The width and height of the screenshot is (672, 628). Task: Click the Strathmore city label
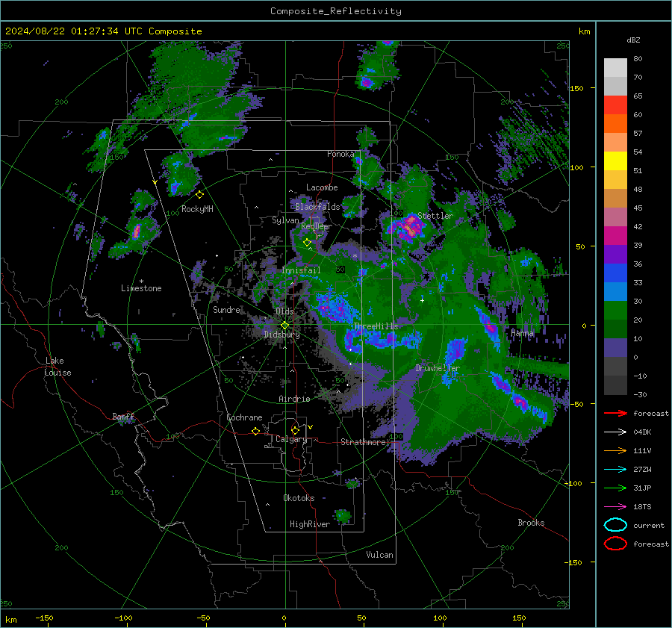tap(363, 442)
